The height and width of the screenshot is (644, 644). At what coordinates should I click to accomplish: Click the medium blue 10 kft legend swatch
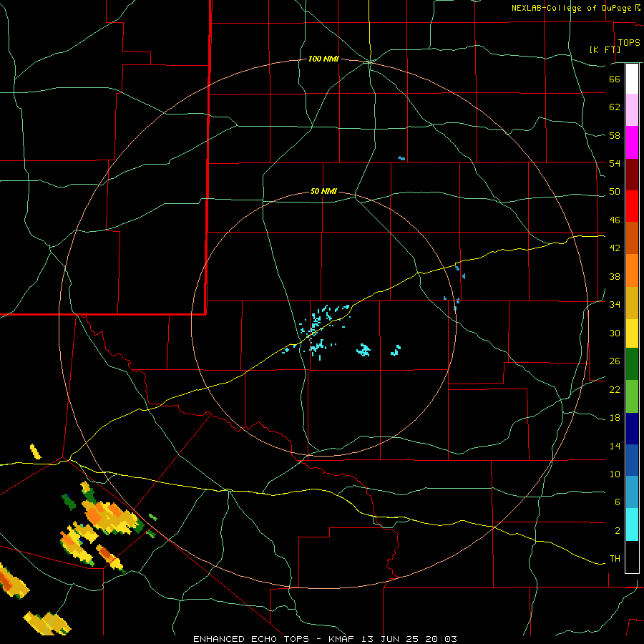(632, 460)
